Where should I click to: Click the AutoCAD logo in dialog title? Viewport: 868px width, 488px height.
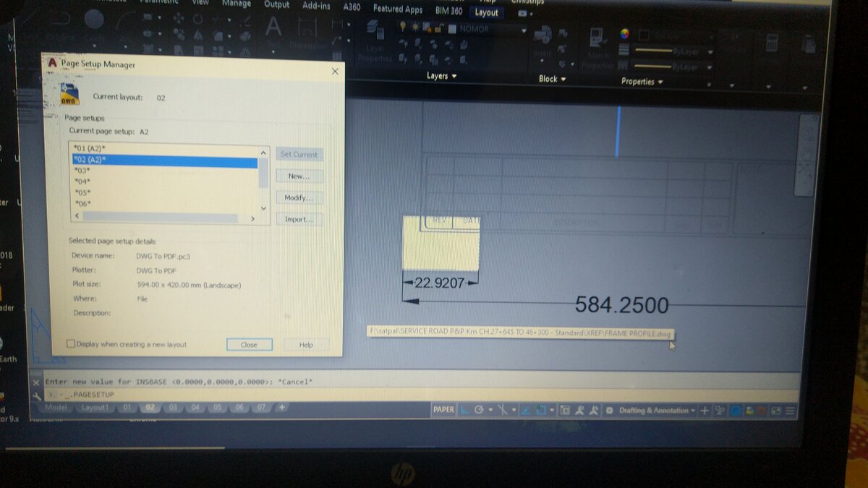(x=52, y=63)
